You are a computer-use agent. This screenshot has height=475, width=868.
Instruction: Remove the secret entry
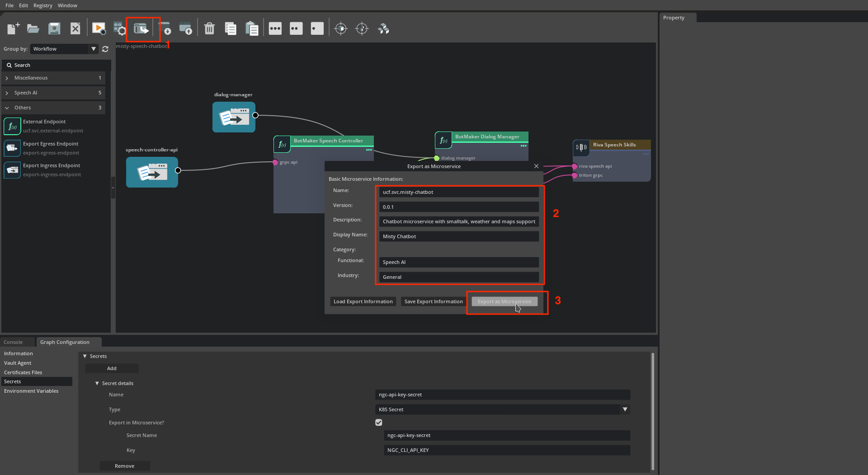tap(124, 466)
